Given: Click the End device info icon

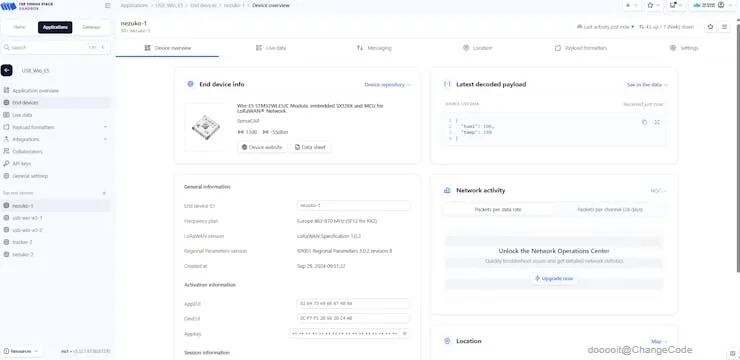Looking at the screenshot, I should (190, 84).
